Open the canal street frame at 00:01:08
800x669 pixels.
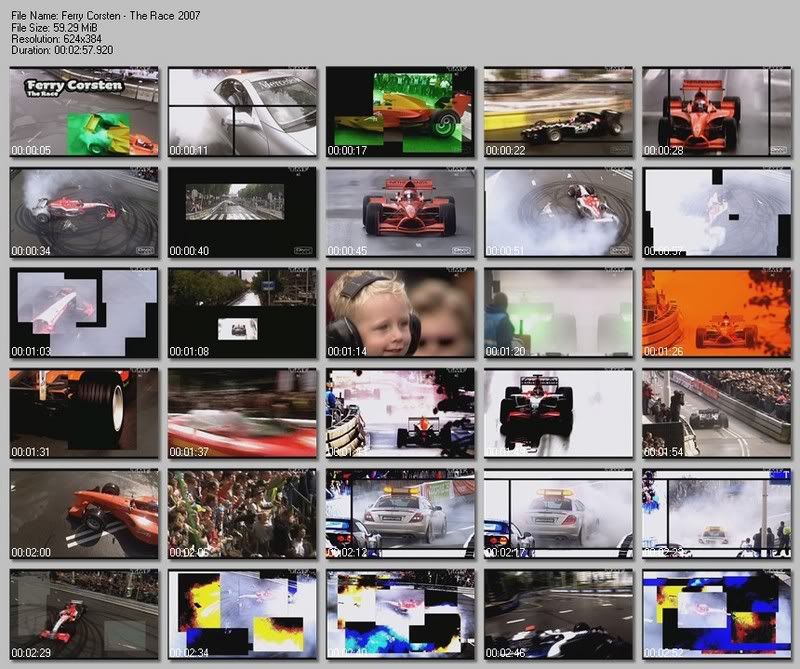tap(242, 312)
